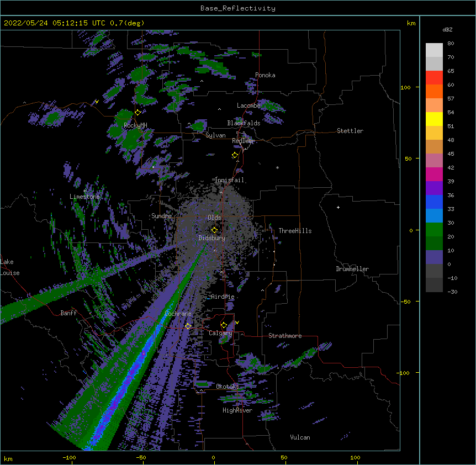476x465 pixels.
Task: Click the white asterisk marker east of Innisfail
Action: click(x=277, y=167)
